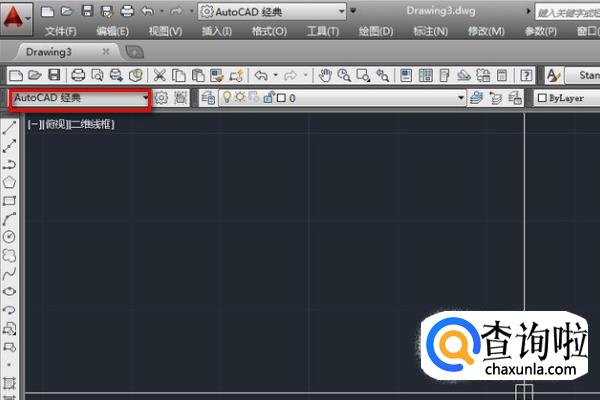Toggle layer 0 freeze sun icon
Screen dimensions: 600x400
coord(240,97)
